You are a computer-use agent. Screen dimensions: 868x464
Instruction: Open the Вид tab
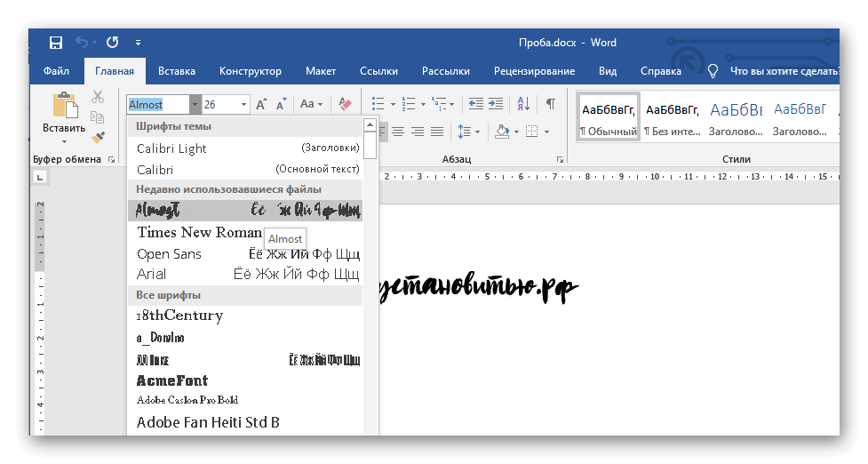[x=608, y=71]
